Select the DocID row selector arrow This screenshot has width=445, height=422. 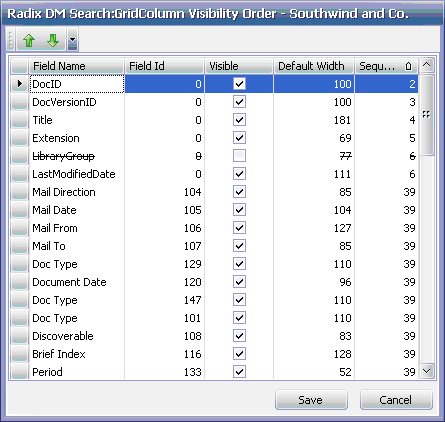(x=19, y=84)
